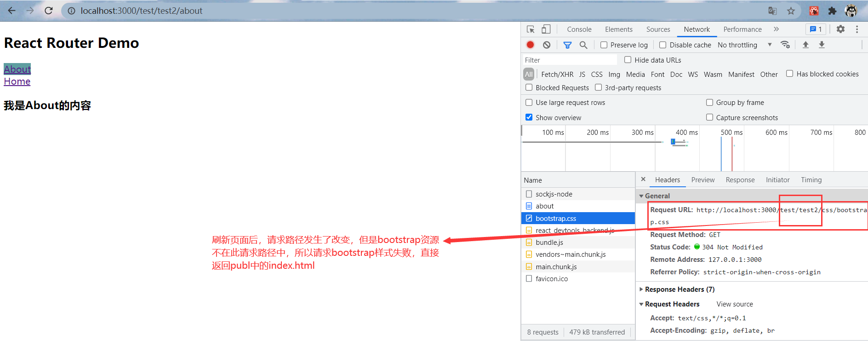This screenshot has height=341, width=868.
Task: Check Hide data URLs
Action: coord(628,60)
